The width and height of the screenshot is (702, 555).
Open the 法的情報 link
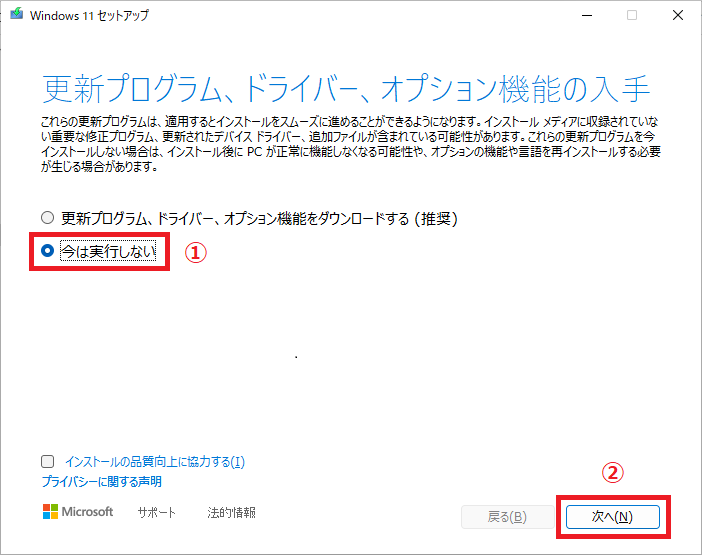tap(231, 512)
